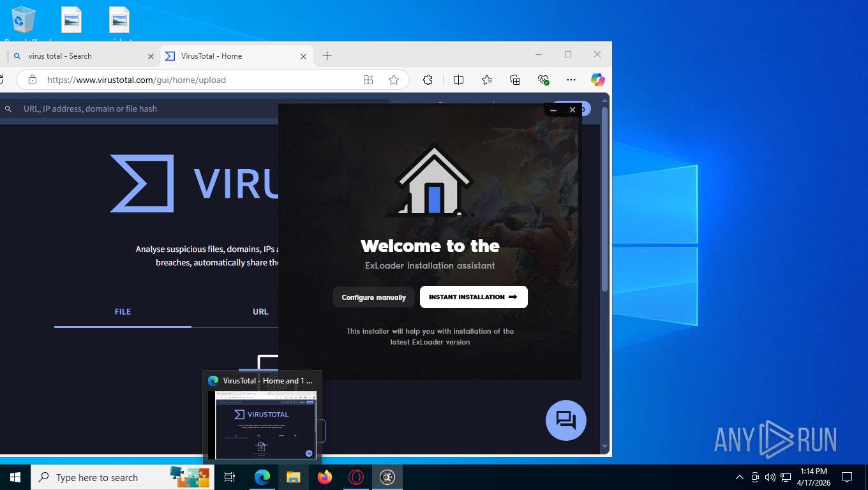
Task: Select the FILE tab on VirusTotal
Action: [123, 312]
